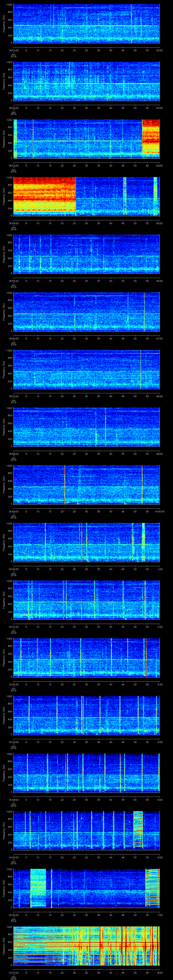Click the 54:00 end-of-axis time label
This screenshot has height=980, width=173.
160,166
